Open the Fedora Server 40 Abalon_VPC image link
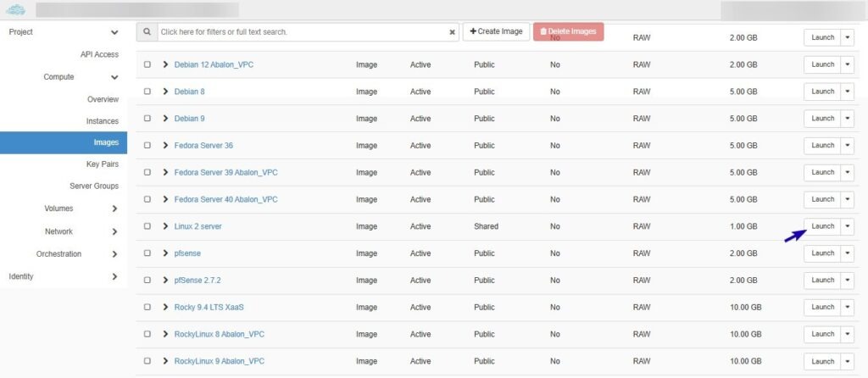Viewport: 868px width, 378px height. pyautogui.click(x=225, y=199)
